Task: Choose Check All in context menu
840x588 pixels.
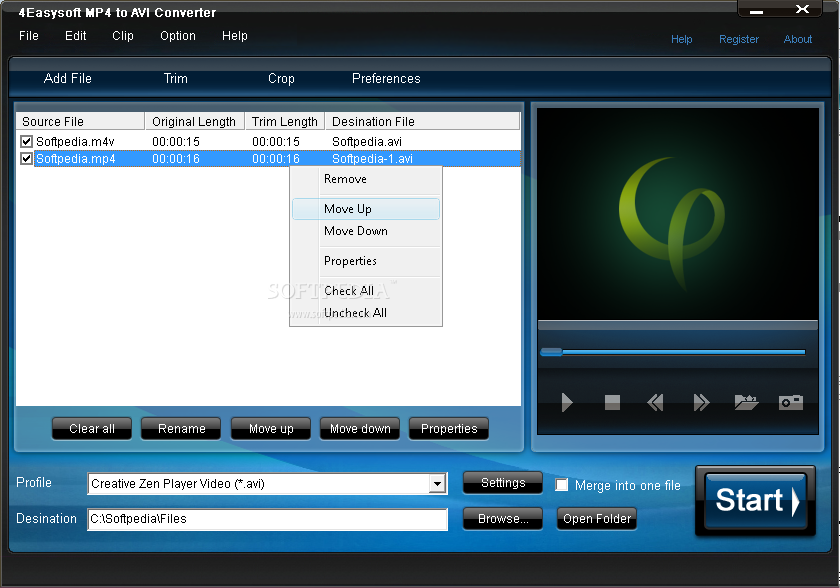Action: (366, 291)
